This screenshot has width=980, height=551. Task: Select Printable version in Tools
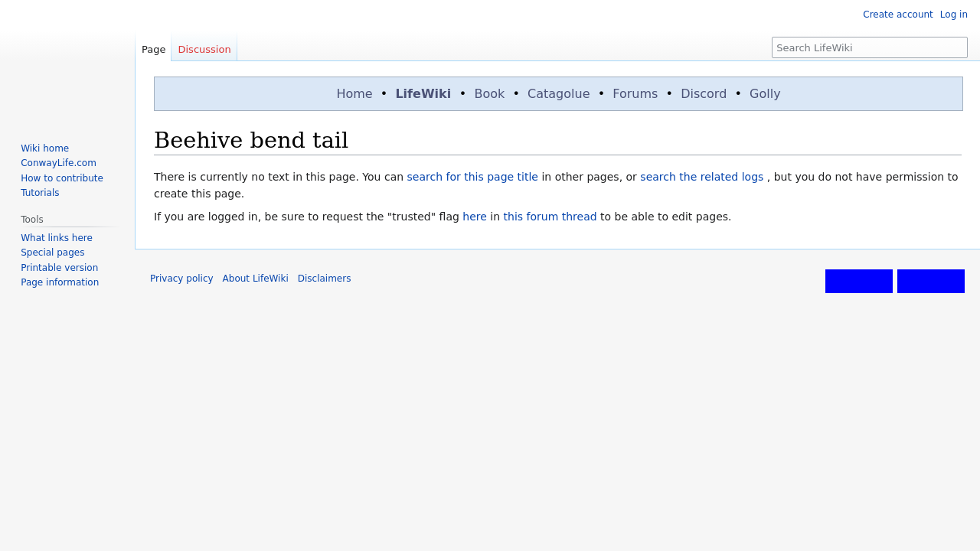[x=59, y=268]
